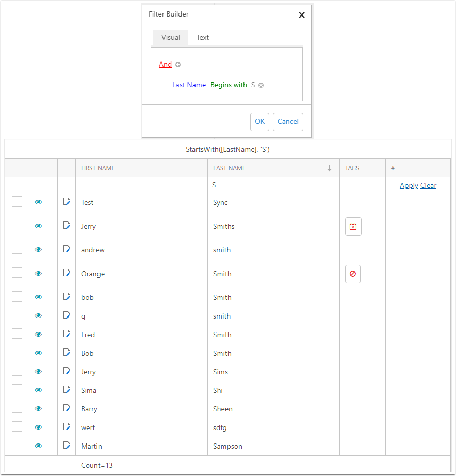This screenshot has width=456, height=476.
Task: Click the red prohibited tag on Orange Smith
Action: tap(353, 274)
